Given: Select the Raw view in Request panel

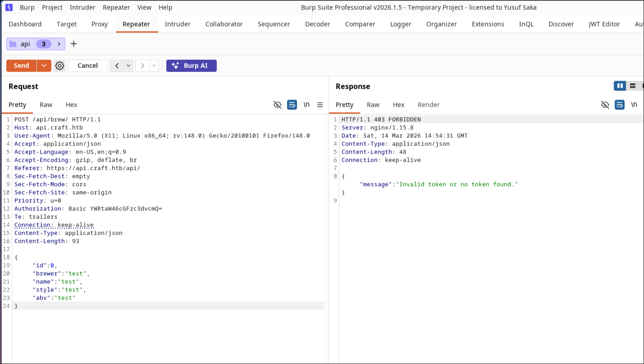Looking at the screenshot, I should click(46, 105).
